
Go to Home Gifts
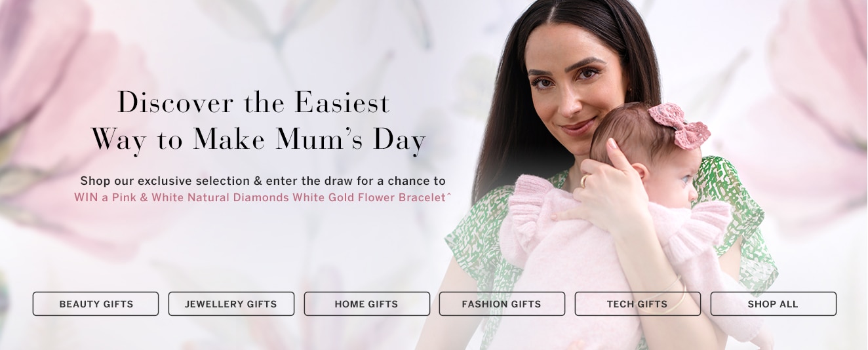pyautogui.click(x=366, y=304)
